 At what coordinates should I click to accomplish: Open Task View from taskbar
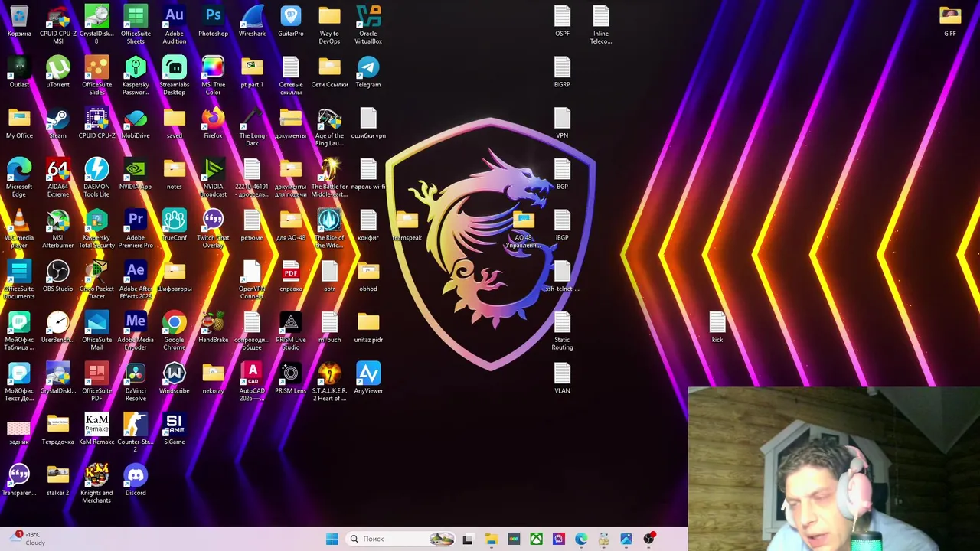[x=468, y=539]
